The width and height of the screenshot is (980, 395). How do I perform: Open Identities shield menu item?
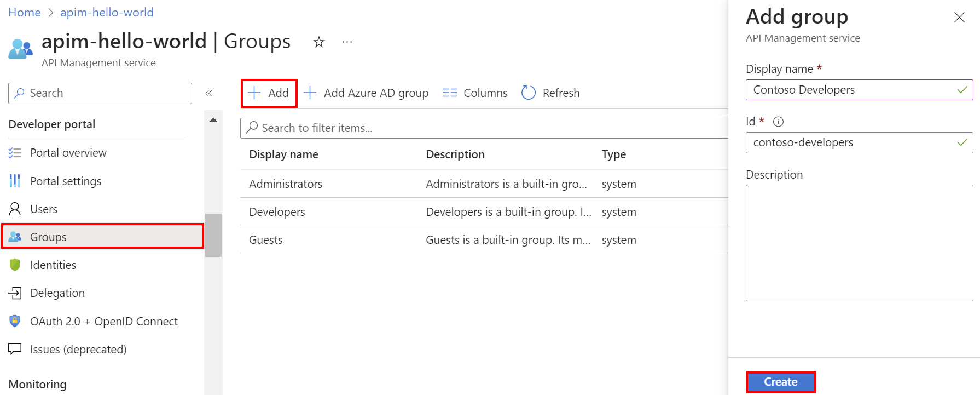pos(53,265)
